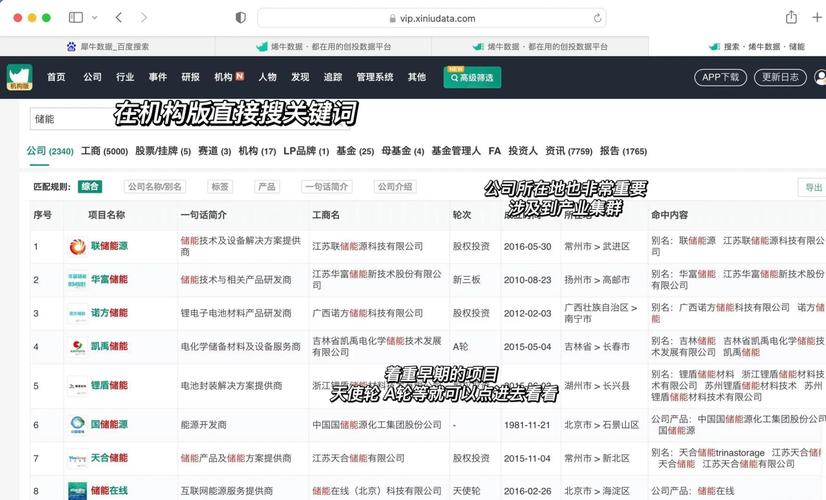Select the 基金 (25) results tab
This screenshot has width=826, height=500.
click(355, 151)
